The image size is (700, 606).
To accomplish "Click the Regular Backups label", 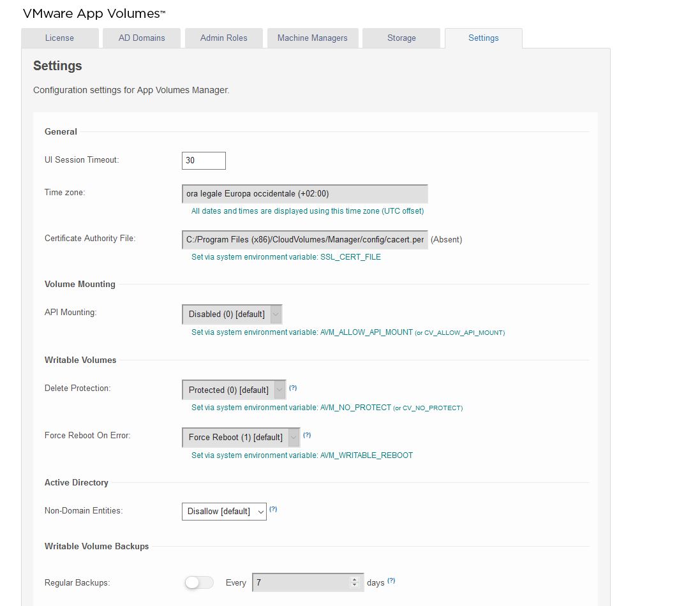I will tap(77, 583).
